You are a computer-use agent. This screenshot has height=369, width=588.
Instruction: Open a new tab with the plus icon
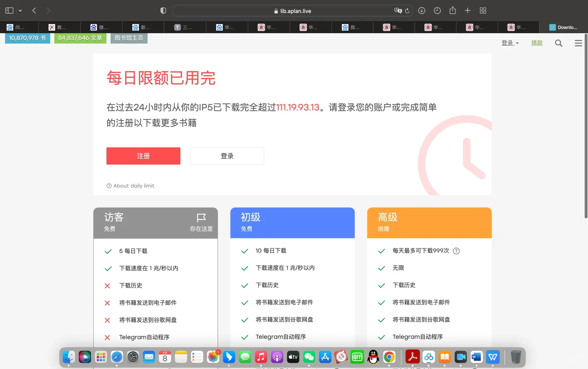click(467, 10)
